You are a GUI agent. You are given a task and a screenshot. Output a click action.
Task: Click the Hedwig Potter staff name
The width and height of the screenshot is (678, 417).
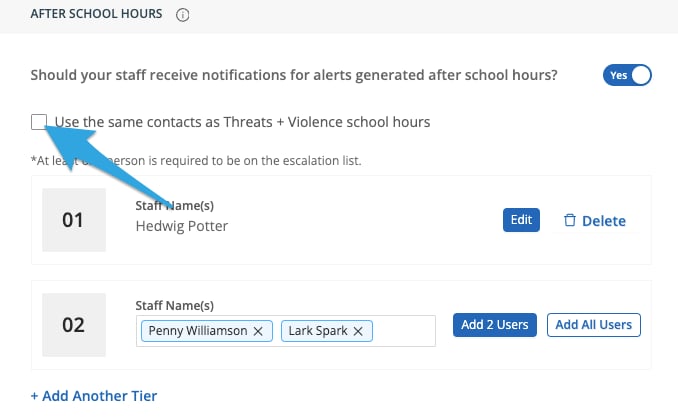point(182,226)
